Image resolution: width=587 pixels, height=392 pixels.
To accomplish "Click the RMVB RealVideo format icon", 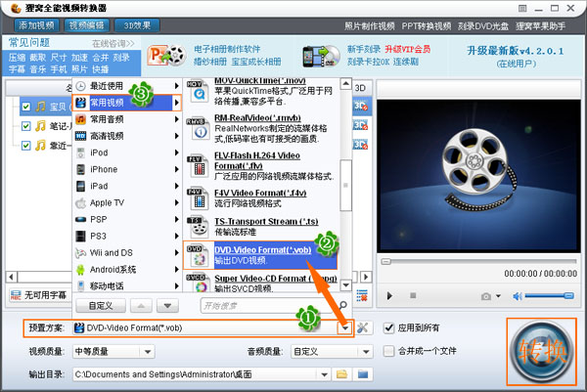I will point(198,129).
